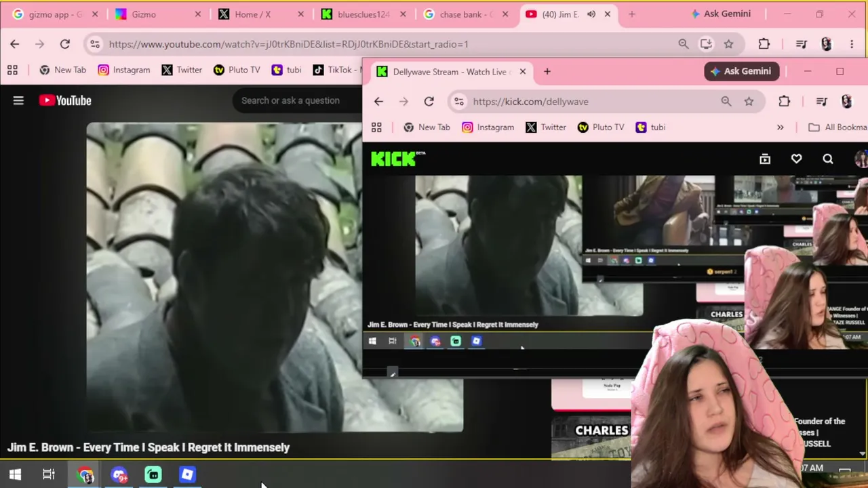Click Ask Gemini in the Kick window
The image size is (868, 488).
(x=741, y=71)
